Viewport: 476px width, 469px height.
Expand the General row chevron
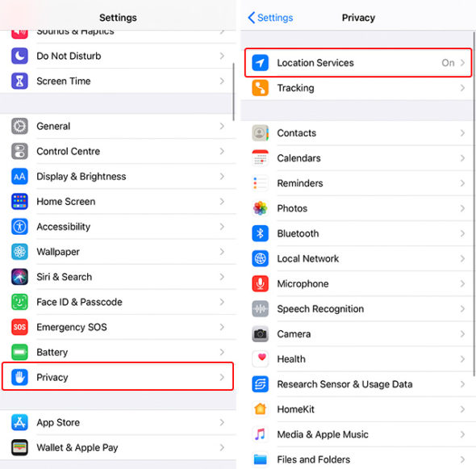(222, 126)
